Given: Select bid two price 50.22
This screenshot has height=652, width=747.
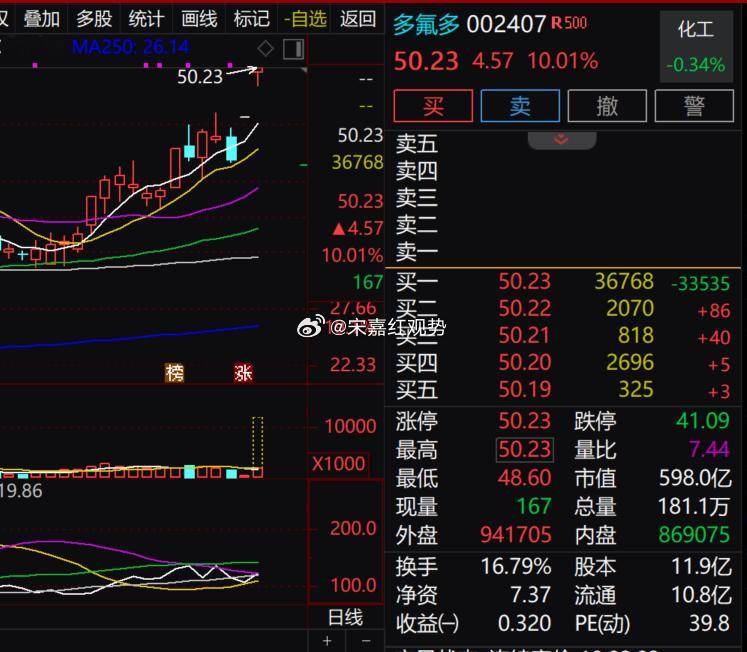Looking at the screenshot, I should [x=525, y=309].
